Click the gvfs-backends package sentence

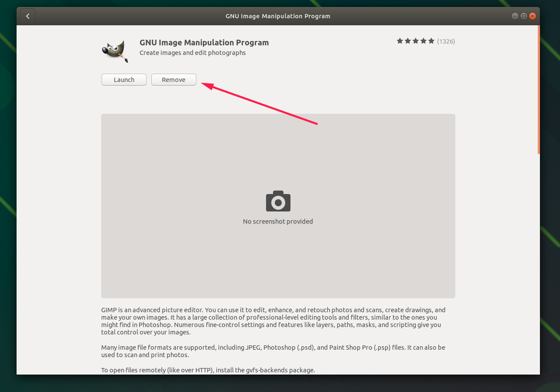[208, 370]
